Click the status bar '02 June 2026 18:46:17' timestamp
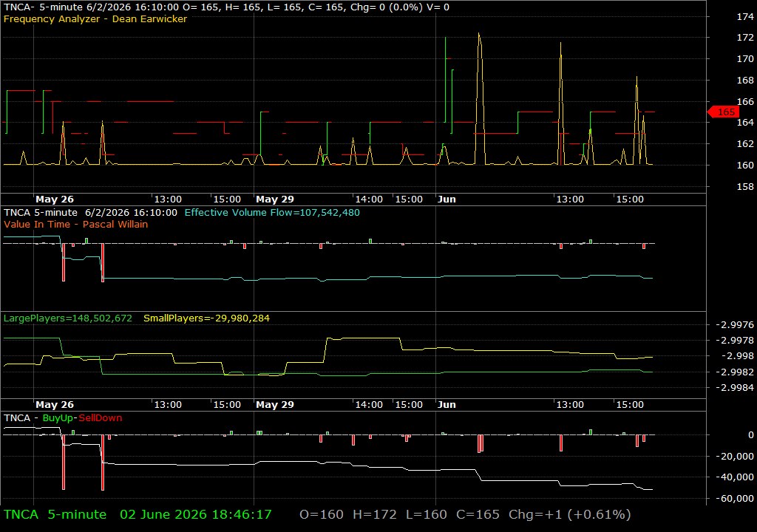The image size is (757, 532). coord(195,514)
